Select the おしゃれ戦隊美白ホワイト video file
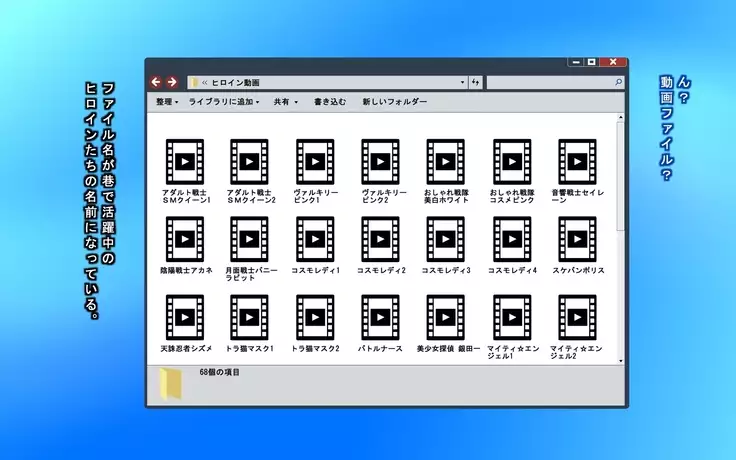Screen dimensions: 736x460 point(445,160)
